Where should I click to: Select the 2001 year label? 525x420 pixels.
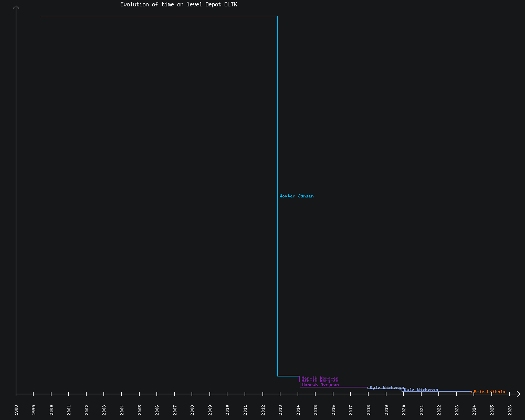point(69,410)
